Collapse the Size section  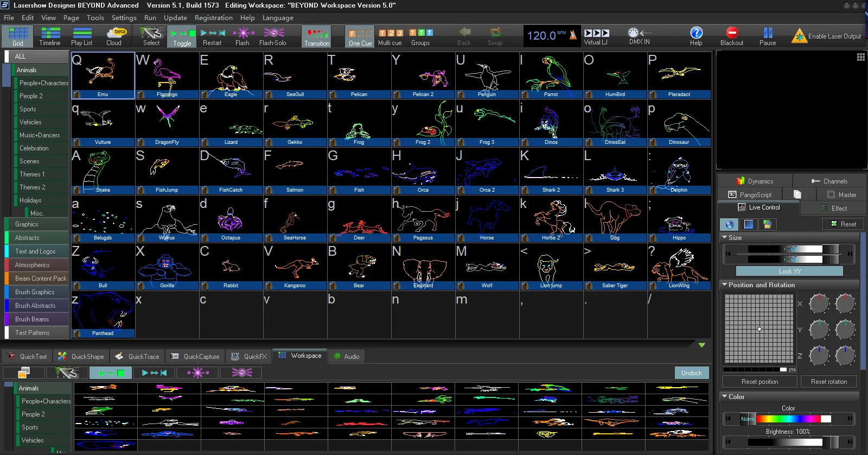tap(725, 237)
